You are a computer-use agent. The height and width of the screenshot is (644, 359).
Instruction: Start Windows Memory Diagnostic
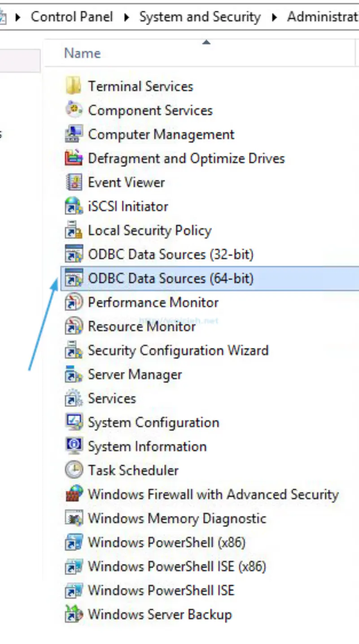tap(176, 518)
